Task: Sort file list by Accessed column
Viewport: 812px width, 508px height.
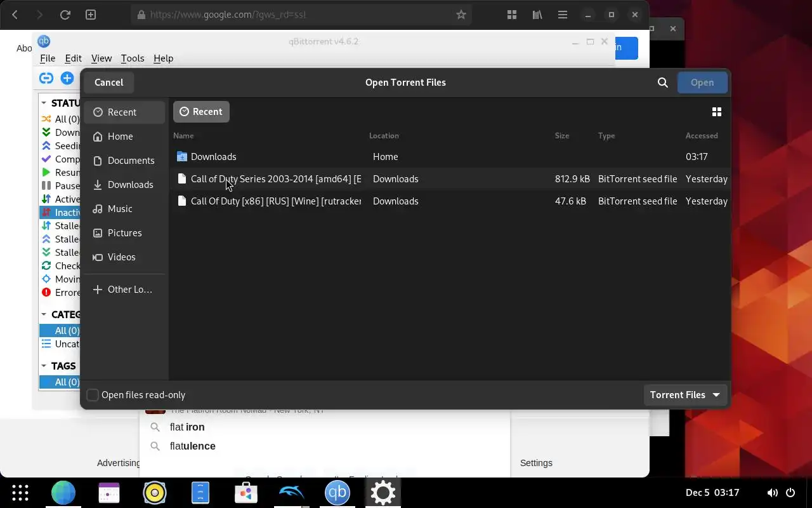Action: click(702, 136)
